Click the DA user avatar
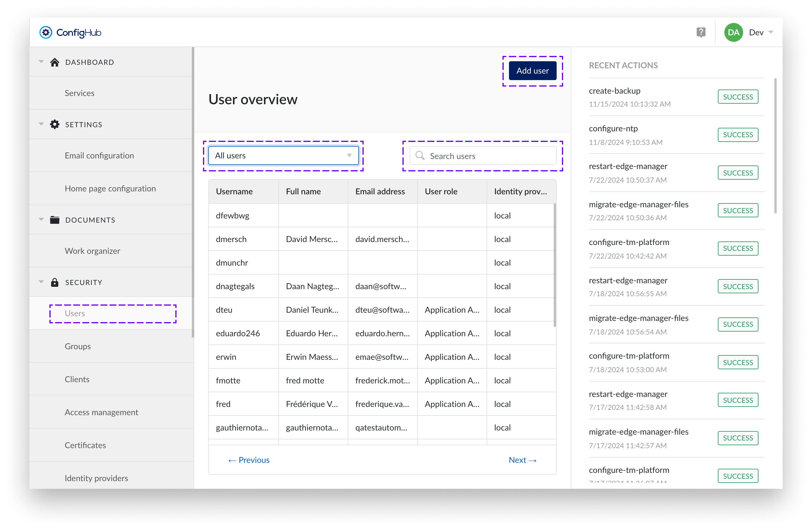The image size is (812, 530). click(733, 32)
